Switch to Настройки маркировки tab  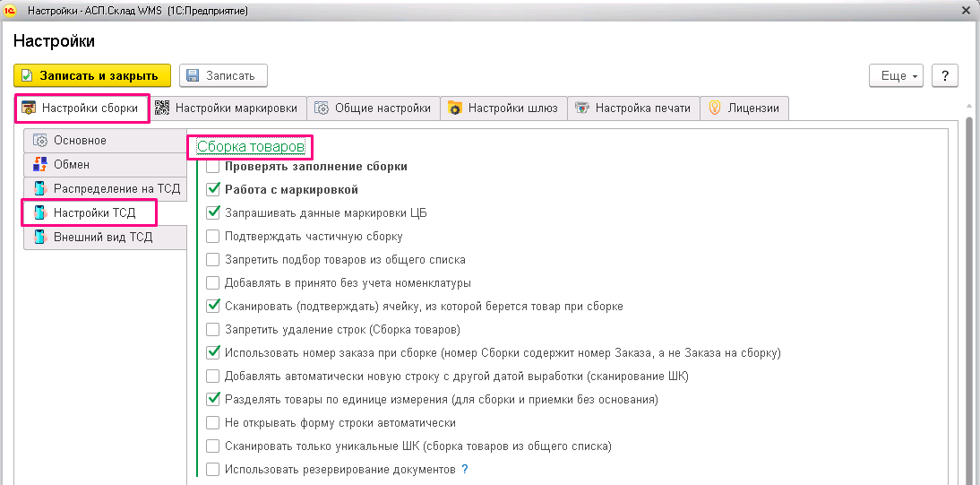pyautogui.click(x=228, y=108)
